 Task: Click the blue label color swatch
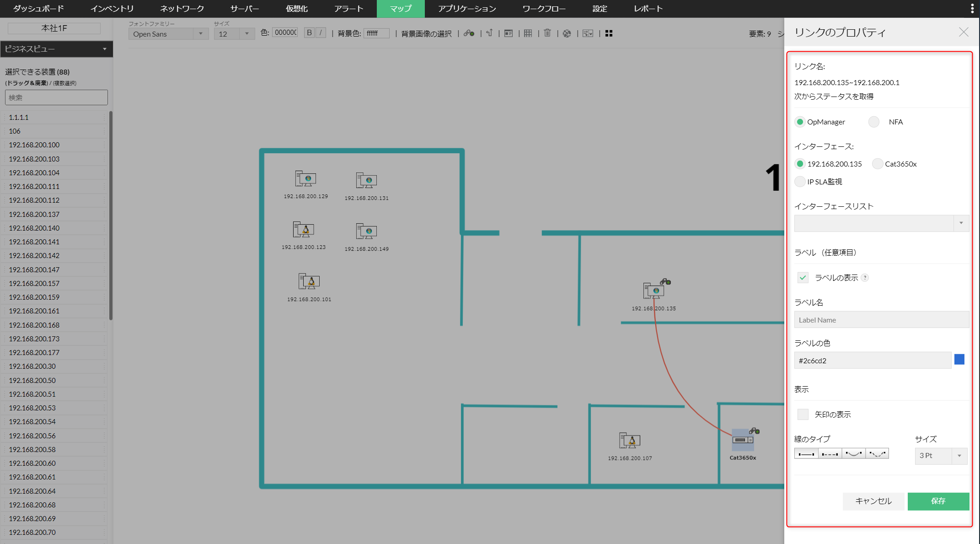point(959,360)
